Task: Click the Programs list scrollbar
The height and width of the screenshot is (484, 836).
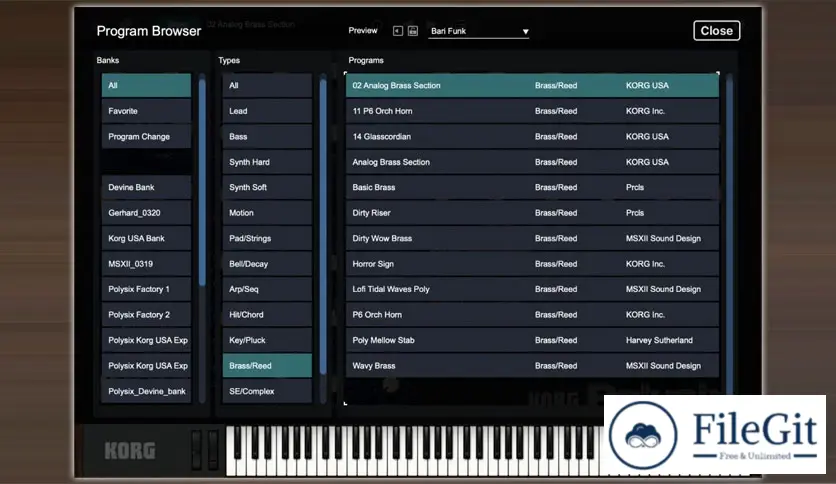Action: [x=729, y=235]
